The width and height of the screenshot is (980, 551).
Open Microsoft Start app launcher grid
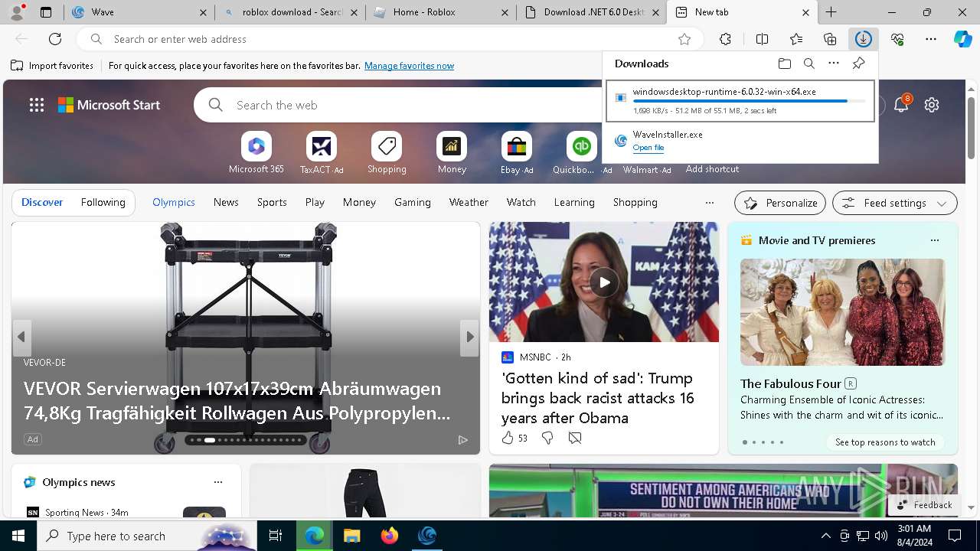coord(37,105)
